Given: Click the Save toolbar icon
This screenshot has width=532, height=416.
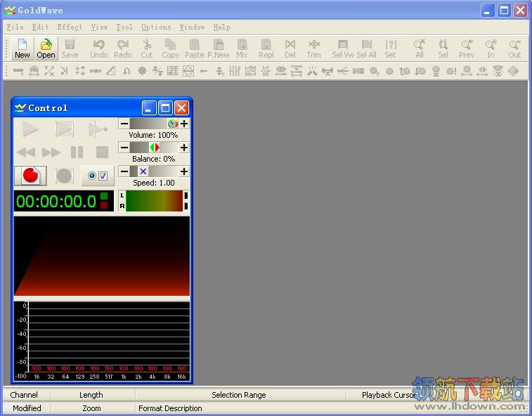Looking at the screenshot, I should tap(70, 48).
